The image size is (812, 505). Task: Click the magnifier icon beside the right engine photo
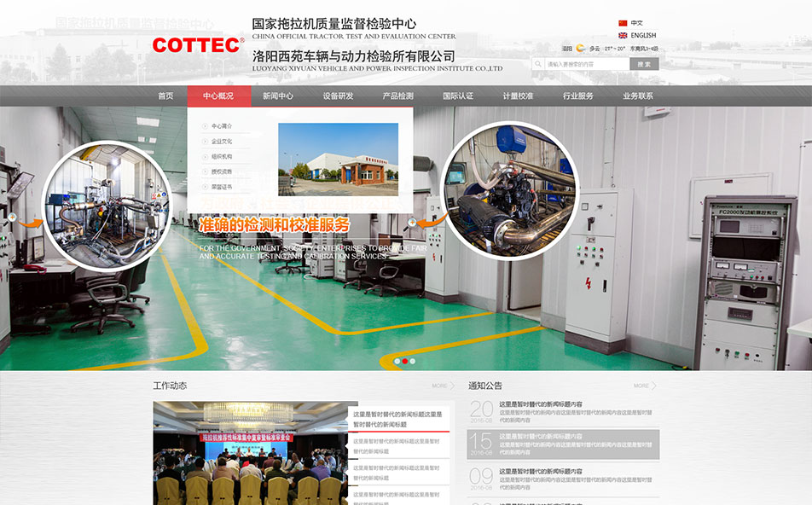pyautogui.click(x=413, y=222)
